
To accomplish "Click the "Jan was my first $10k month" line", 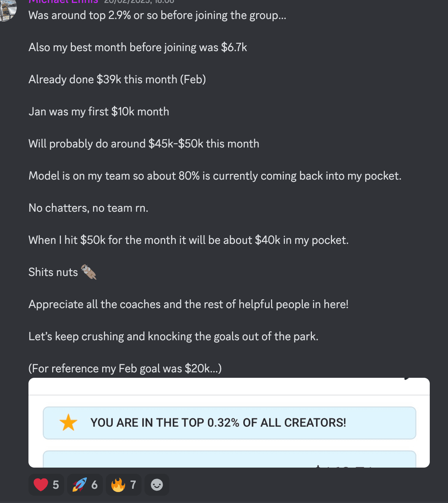I will (x=99, y=112).
